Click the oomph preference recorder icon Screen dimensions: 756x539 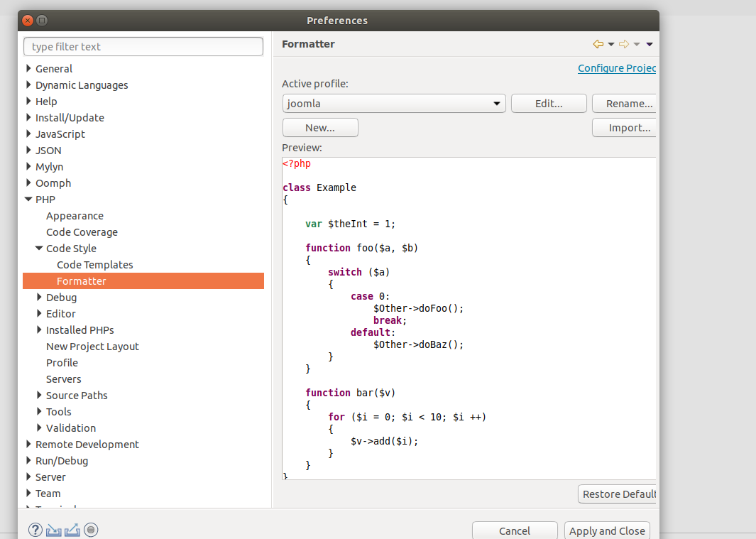click(90, 530)
